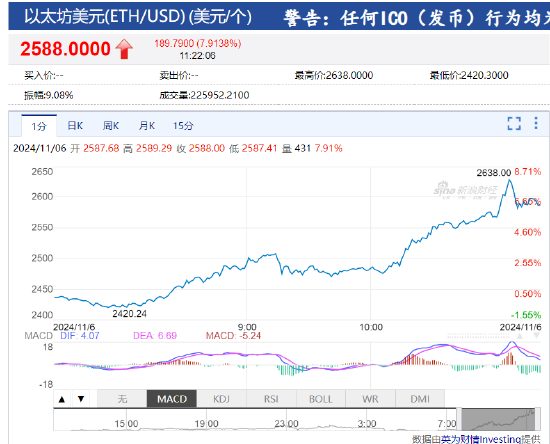Click the up triangle indicator button
550x444 pixels.
coord(62,399)
